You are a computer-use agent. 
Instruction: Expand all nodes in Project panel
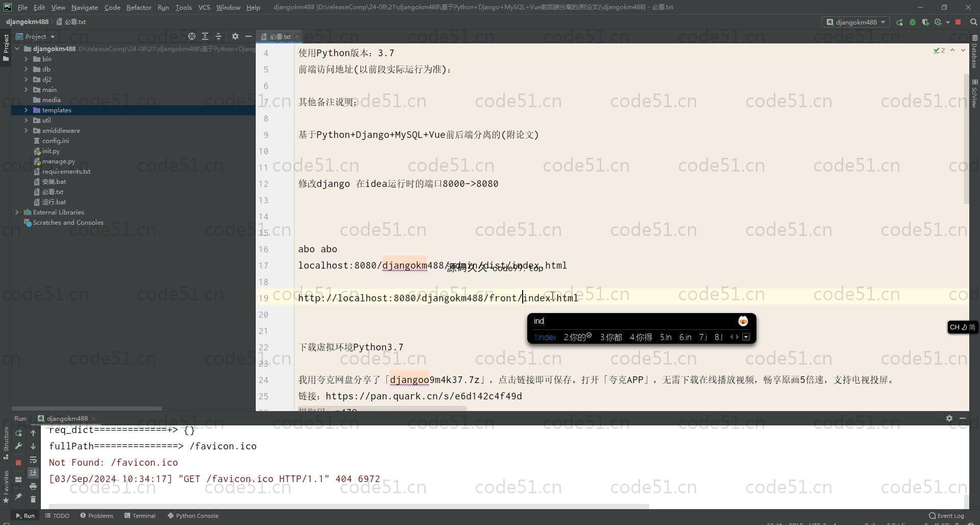point(205,36)
